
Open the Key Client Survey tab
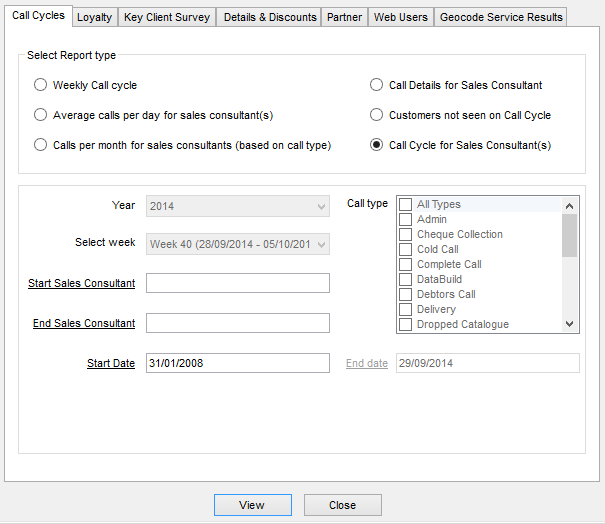(167, 17)
